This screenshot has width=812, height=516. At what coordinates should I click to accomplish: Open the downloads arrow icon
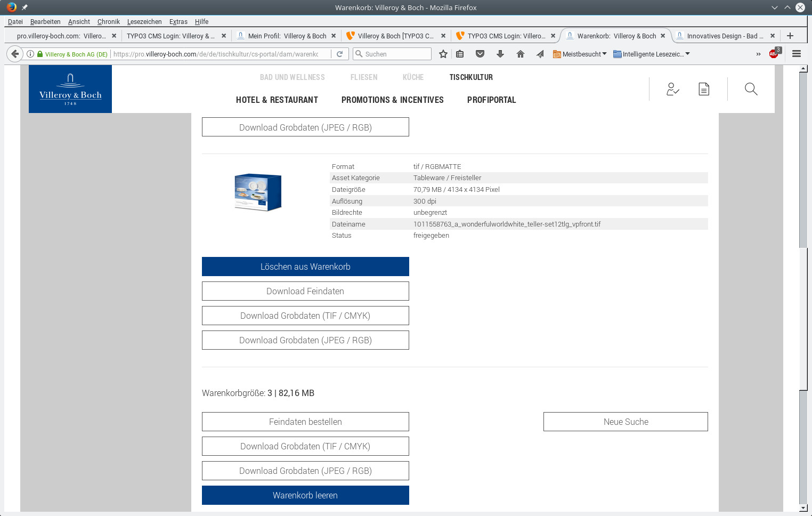tap(500, 54)
